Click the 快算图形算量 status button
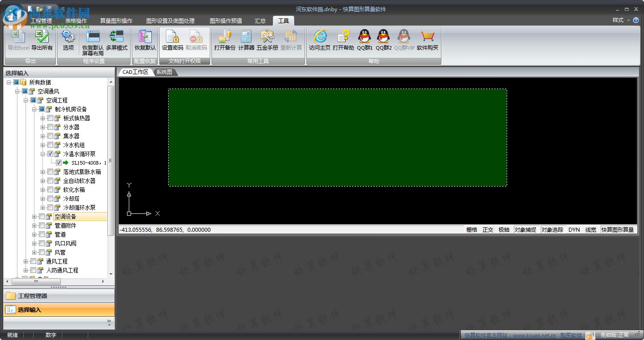The image size is (644, 340). click(x=618, y=230)
